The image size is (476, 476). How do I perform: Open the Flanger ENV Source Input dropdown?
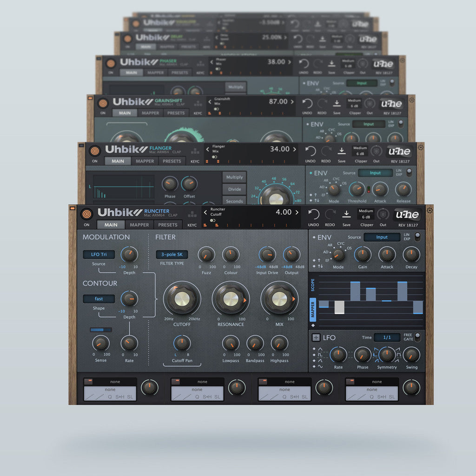coord(375,173)
